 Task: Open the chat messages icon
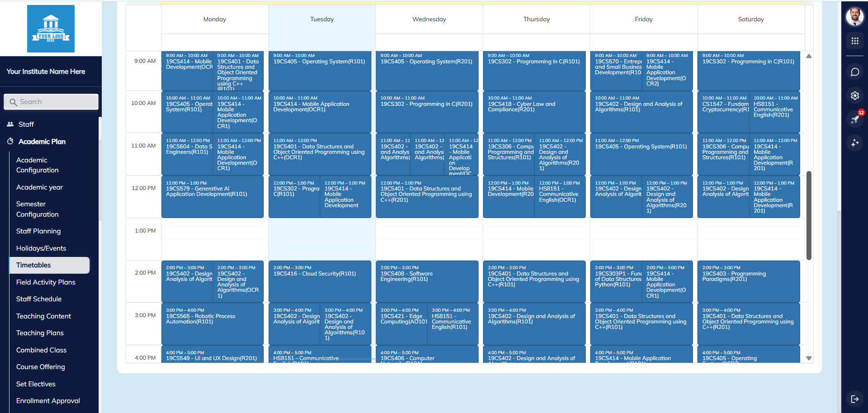click(x=854, y=72)
